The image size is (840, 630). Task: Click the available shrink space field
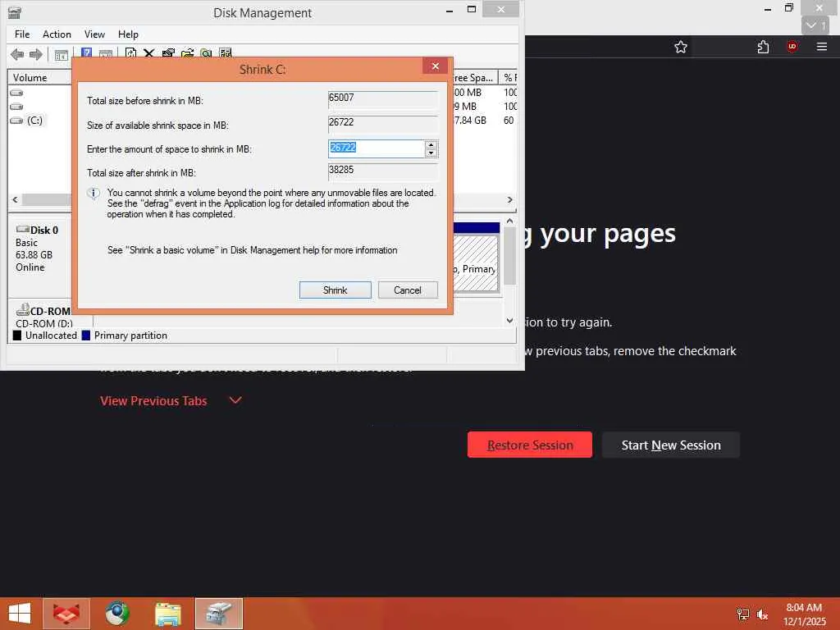pos(382,124)
